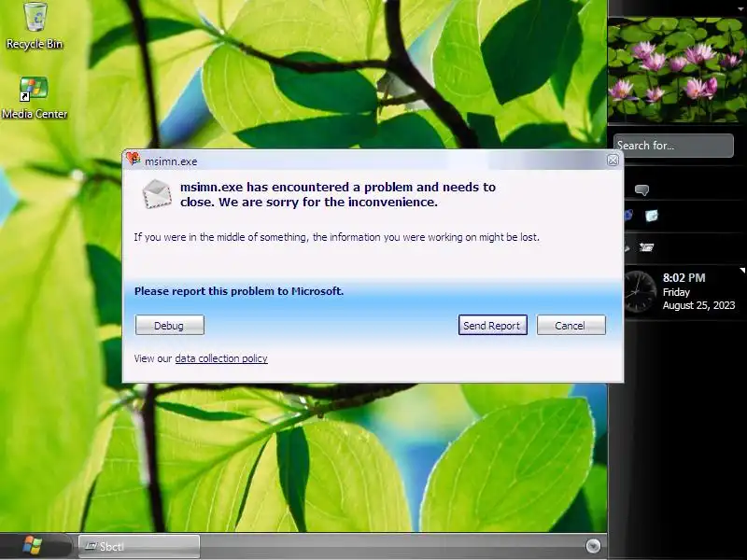Select the Sbctl taskbar button
The height and width of the screenshot is (560, 747).
138,546
